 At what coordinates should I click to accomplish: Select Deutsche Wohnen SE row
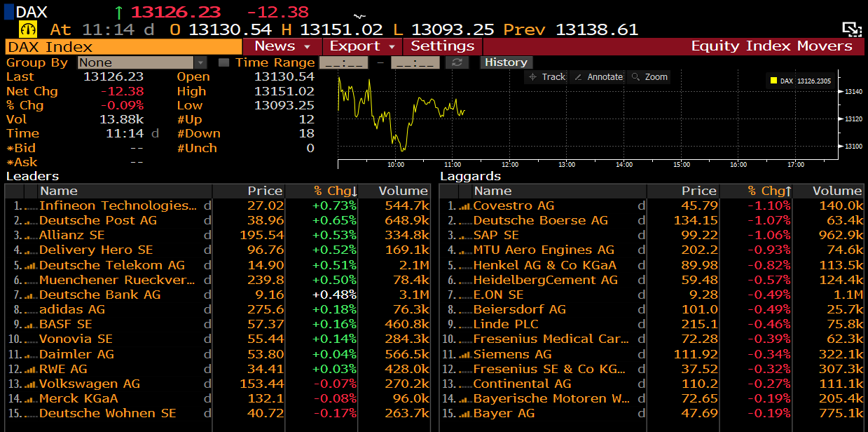pyautogui.click(x=217, y=414)
